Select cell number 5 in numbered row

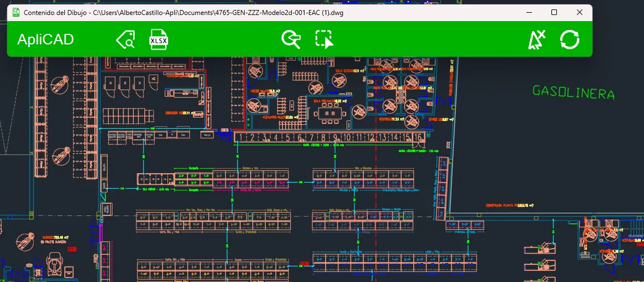pyautogui.click(x=288, y=137)
